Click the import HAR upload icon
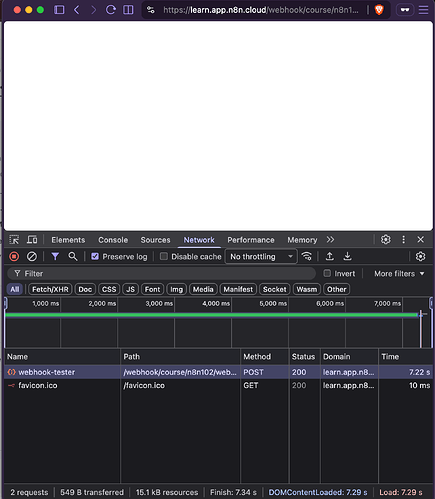The image size is (435, 499). tap(329, 256)
